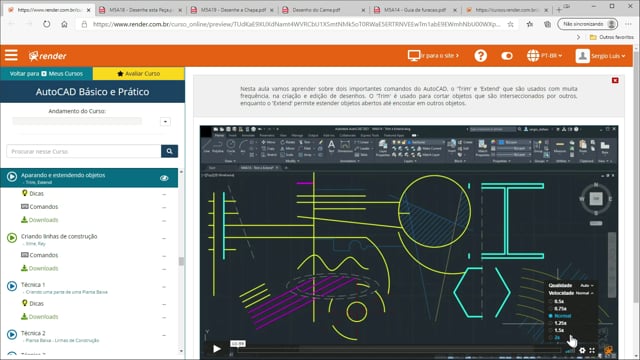Image resolution: width=640 pixels, height=360 pixels.
Task: Open Comandos under Criando linhas de construção
Action: 44,255
